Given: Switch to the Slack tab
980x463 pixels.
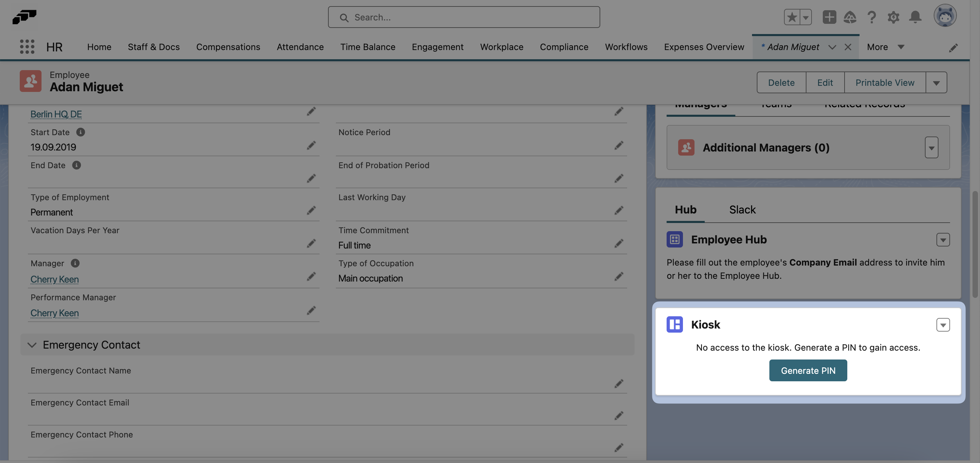Looking at the screenshot, I should point(742,209).
